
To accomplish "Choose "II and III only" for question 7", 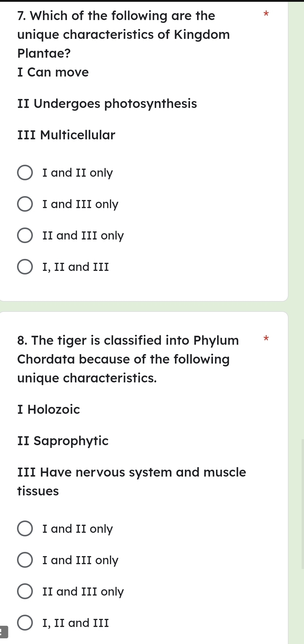I will tap(25, 236).
